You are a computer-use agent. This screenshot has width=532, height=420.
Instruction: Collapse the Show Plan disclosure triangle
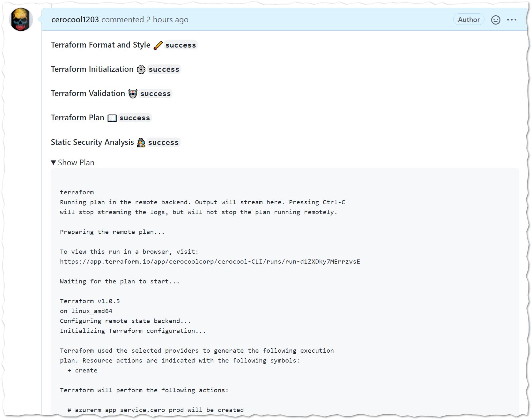click(54, 163)
